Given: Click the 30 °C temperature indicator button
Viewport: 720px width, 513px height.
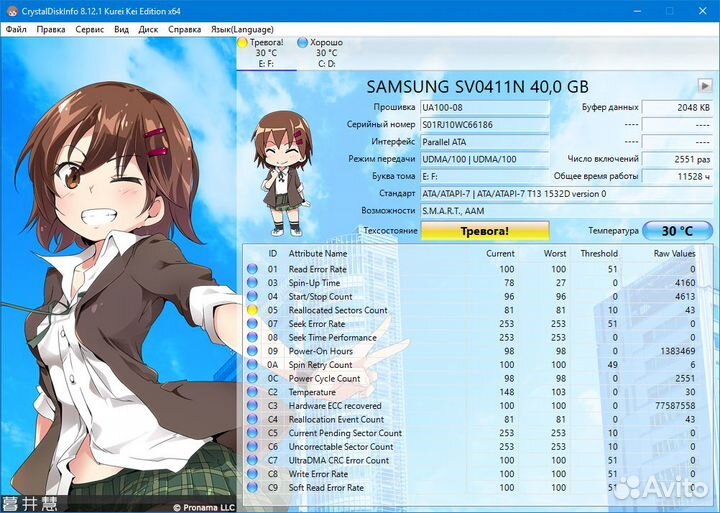Looking at the screenshot, I should click(677, 230).
